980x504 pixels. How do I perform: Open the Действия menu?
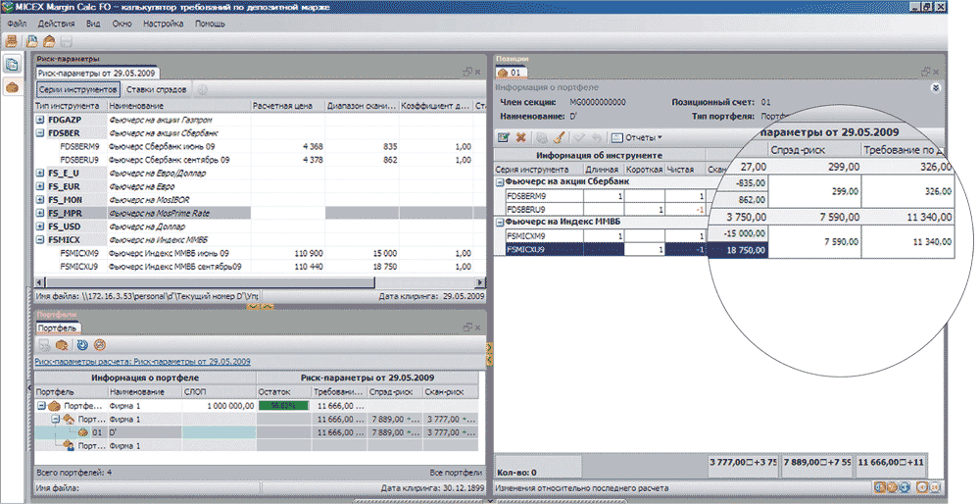[56, 24]
